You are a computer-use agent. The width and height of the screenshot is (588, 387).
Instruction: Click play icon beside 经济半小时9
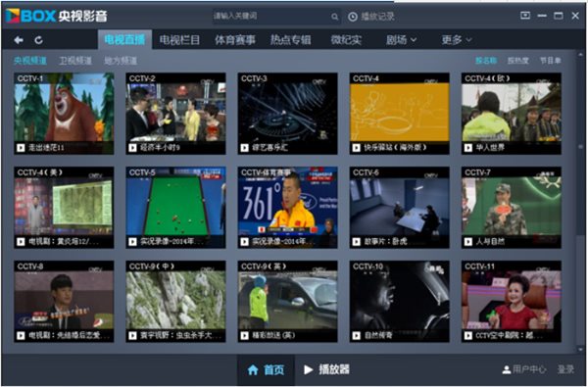coord(132,148)
